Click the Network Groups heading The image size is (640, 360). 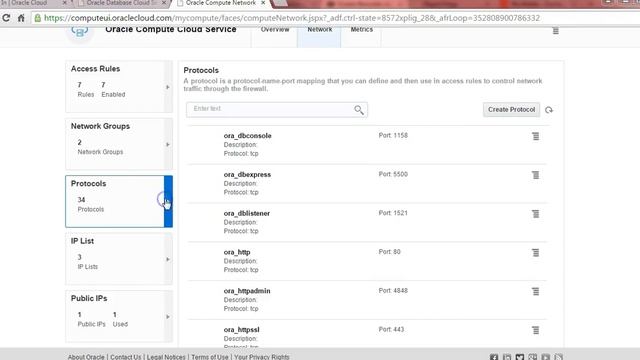[x=100, y=126]
